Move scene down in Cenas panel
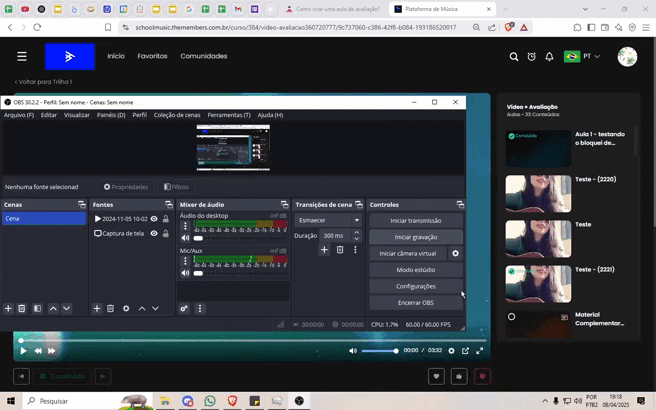The height and width of the screenshot is (410, 656). (67, 308)
